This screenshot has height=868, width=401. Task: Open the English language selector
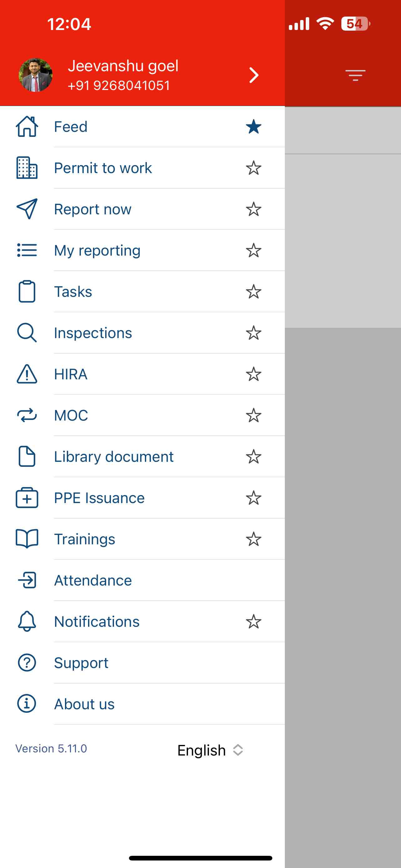pyautogui.click(x=210, y=751)
